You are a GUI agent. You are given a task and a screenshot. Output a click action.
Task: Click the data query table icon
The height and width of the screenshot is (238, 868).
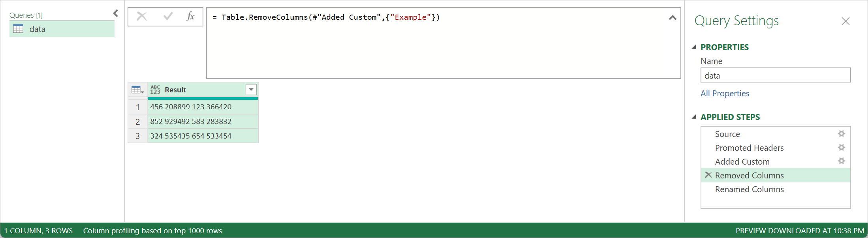click(18, 29)
